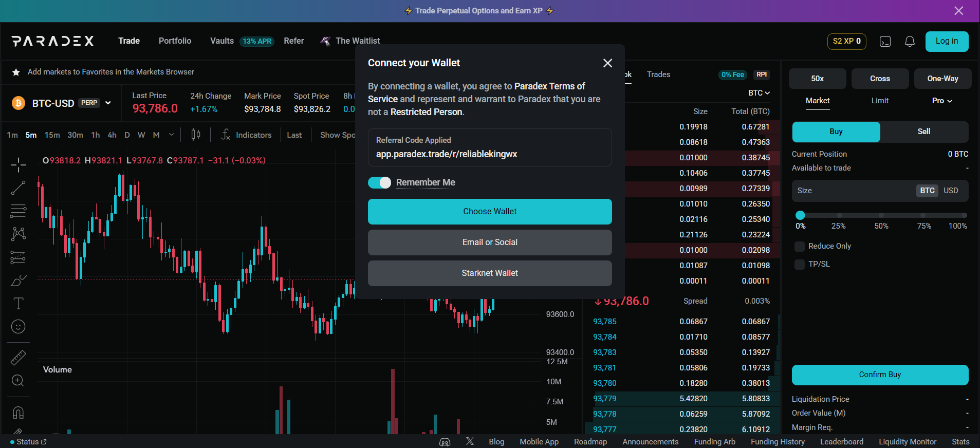980x448 pixels.
Task: Open the X social icon in footer
Action: [470, 441]
